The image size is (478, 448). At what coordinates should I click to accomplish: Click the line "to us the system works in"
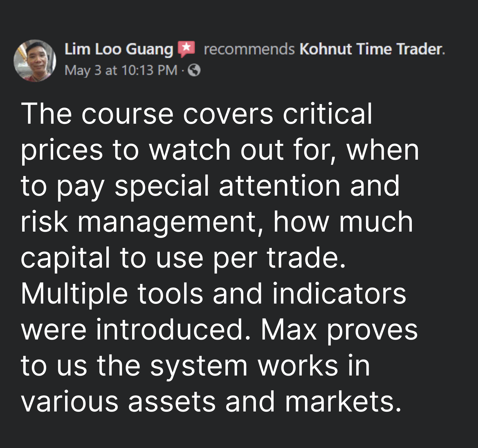coord(195,365)
